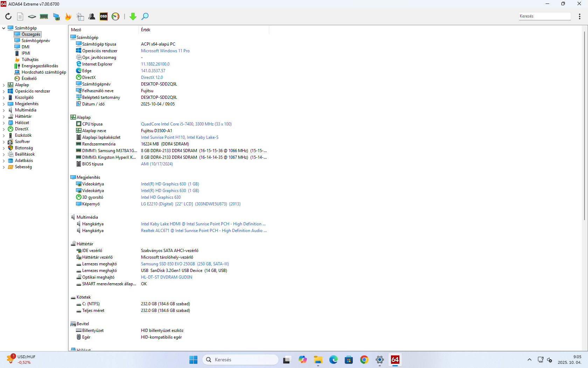Open the QuadCore Intel Core i5-7400 link
Image resolution: width=588 pixels, height=368 pixels.
(x=186, y=124)
